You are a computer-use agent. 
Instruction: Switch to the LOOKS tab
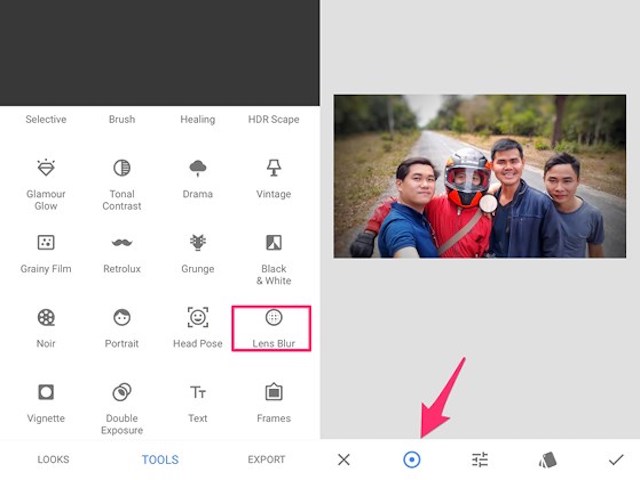click(53, 460)
